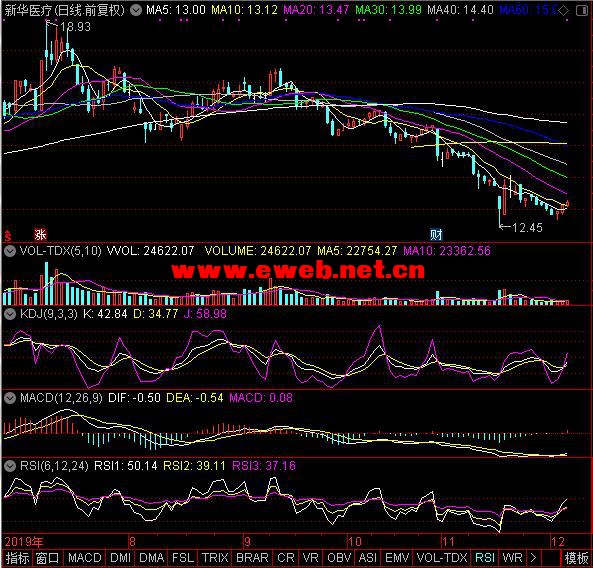Open the main chart indicator dropdown beside 新华医疗
The width and height of the screenshot is (593, 568).
pyautogui.click(x=136, y=10)
